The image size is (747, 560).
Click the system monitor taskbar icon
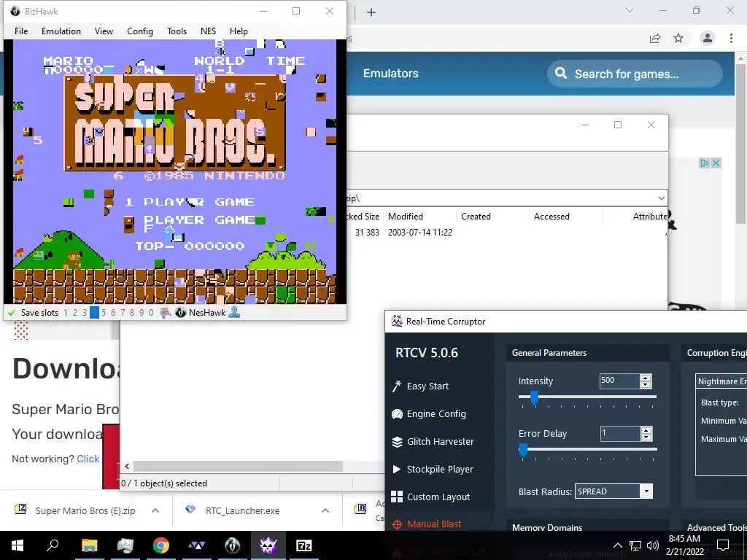(125, 545)
